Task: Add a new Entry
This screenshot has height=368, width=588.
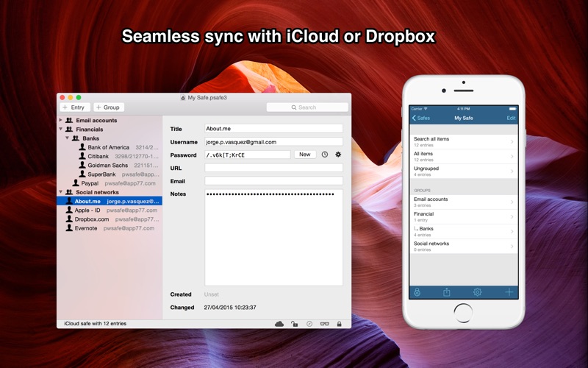Action: [75, 107]
